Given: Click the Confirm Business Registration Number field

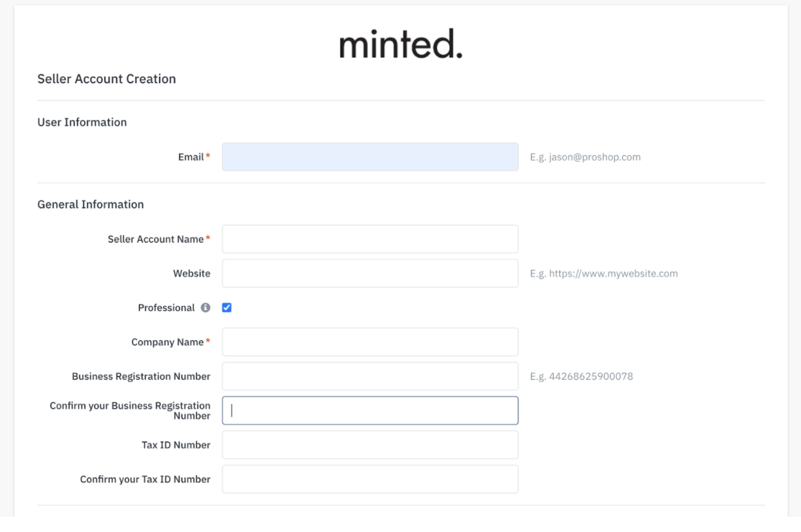Looking at the screenshot, I should click(370, 410).
